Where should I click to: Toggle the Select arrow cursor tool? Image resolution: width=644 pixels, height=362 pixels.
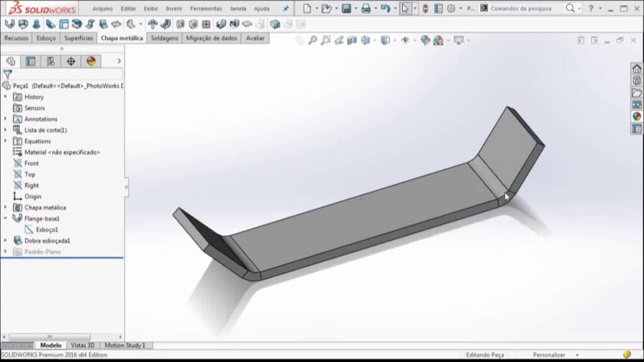click(406, 9)
